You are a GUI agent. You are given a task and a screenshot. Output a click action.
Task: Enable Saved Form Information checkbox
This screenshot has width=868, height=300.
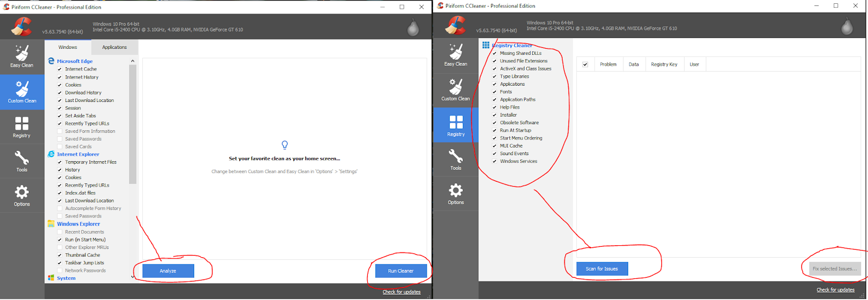(x=60, y=131)
